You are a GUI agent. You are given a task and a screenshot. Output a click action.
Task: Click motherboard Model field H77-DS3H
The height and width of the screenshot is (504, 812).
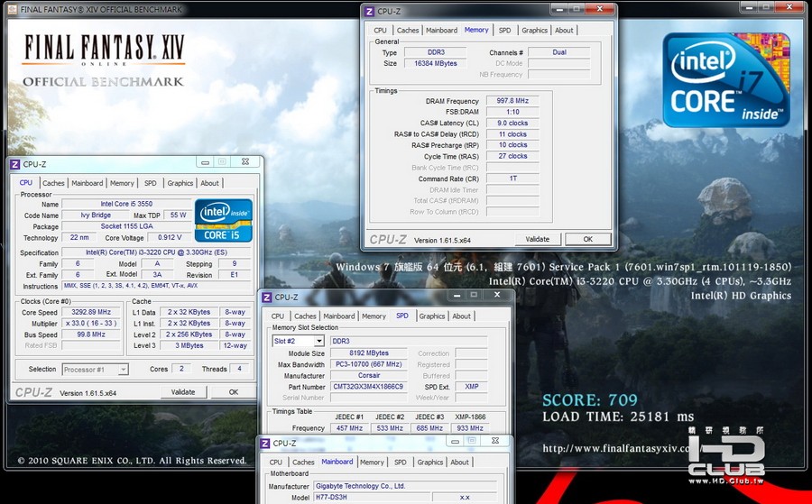click(x=372, y=498)
